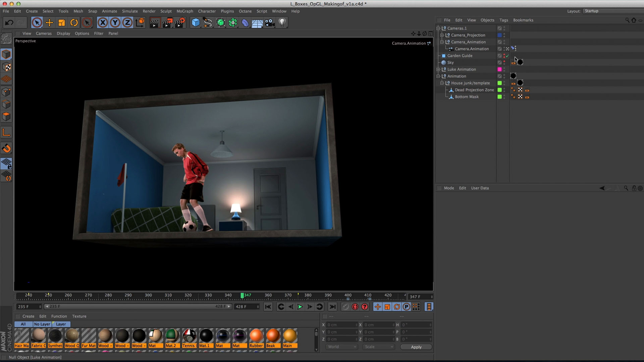Go to end of animation
Image resolution: width=644 pixels, height=362 pixels.
click(332, 307)
